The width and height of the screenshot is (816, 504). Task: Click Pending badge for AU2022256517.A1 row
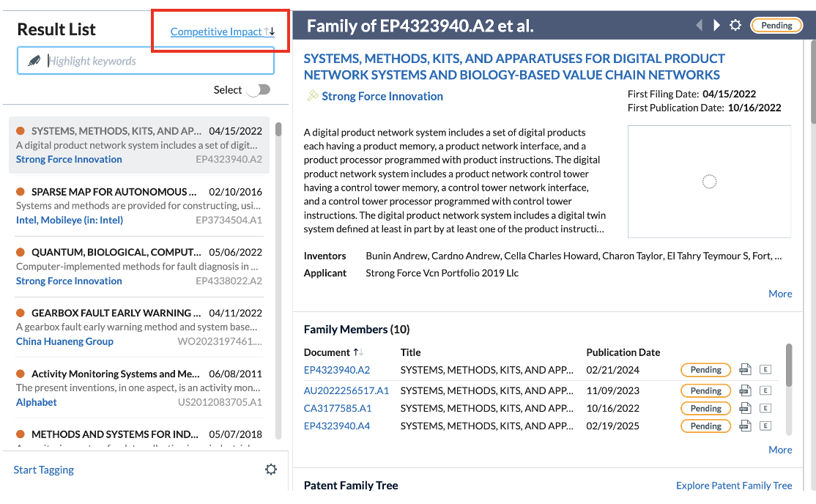(705, 390)
